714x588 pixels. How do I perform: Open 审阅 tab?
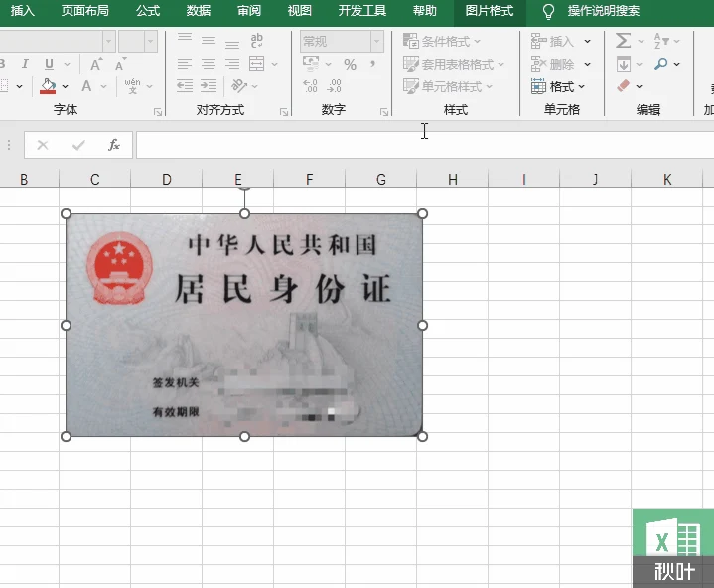pos(249,11)
